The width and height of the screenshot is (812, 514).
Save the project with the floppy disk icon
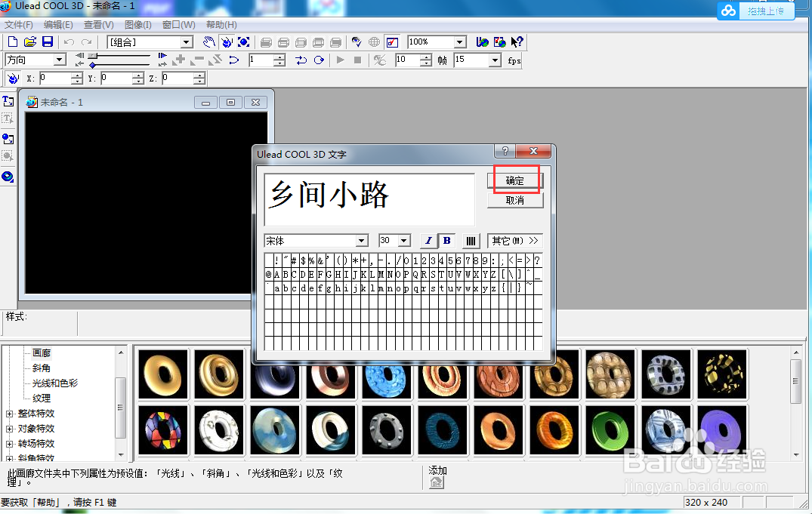point(48,42)
